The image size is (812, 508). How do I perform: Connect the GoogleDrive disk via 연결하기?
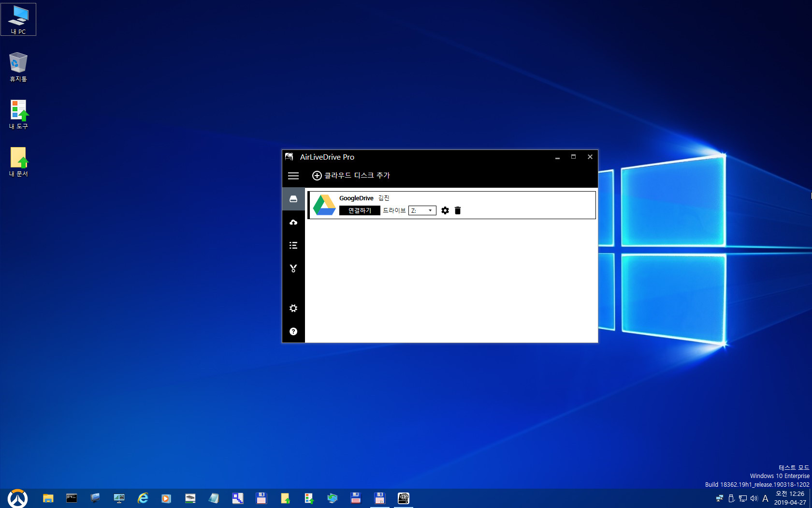pos(360,210)
